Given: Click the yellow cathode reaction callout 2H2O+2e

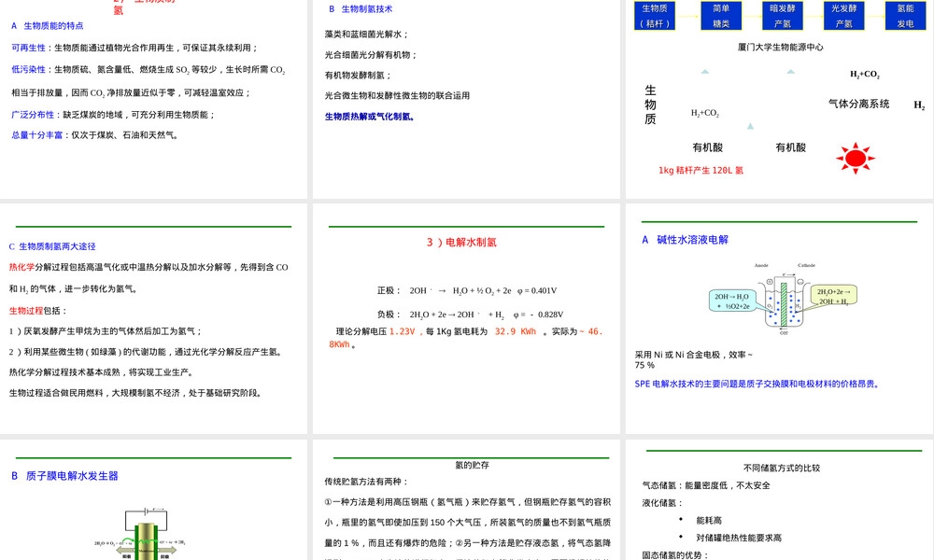Looking at the screenshot, I should pyautogui.click(x=834, y=297).
